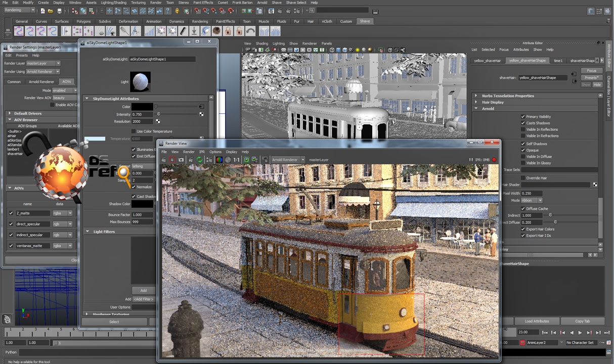Viewport: 614px width, 364px height.
Task: Open the IPR menu in Render View
Action: [202, 152]
